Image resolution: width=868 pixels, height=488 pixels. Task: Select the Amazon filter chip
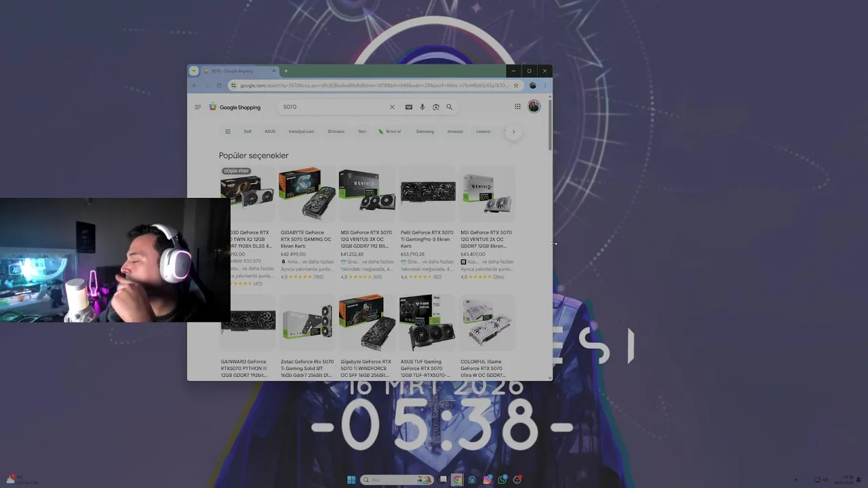click(455, 131)
